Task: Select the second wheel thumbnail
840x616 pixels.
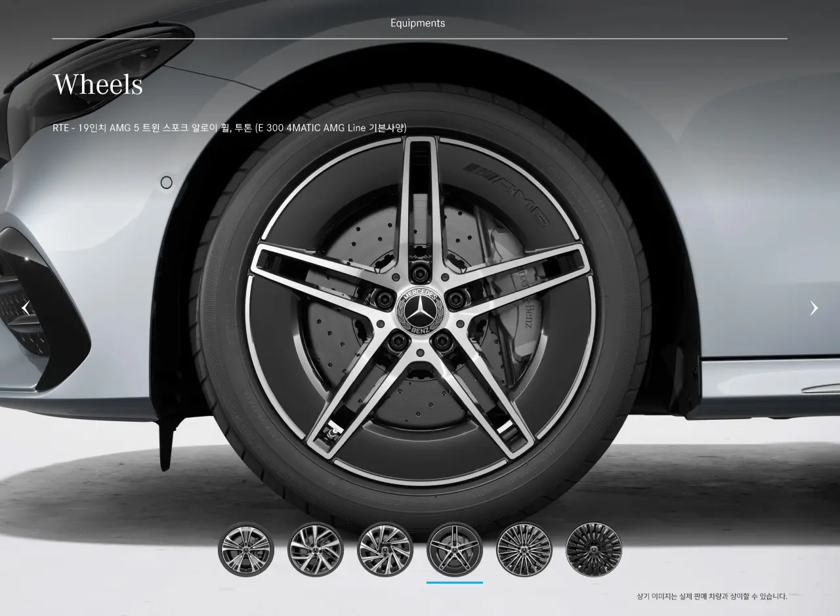Action: click(x=316, y=549)
